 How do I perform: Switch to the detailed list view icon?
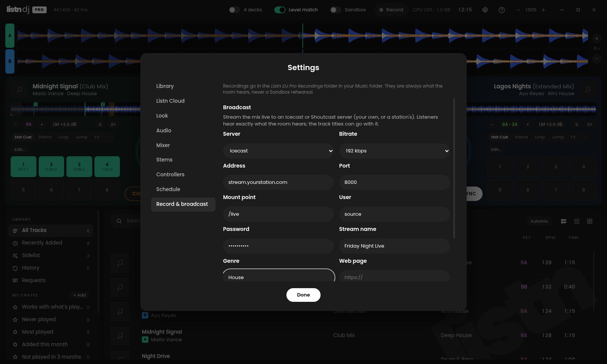(x=564, y=221)
